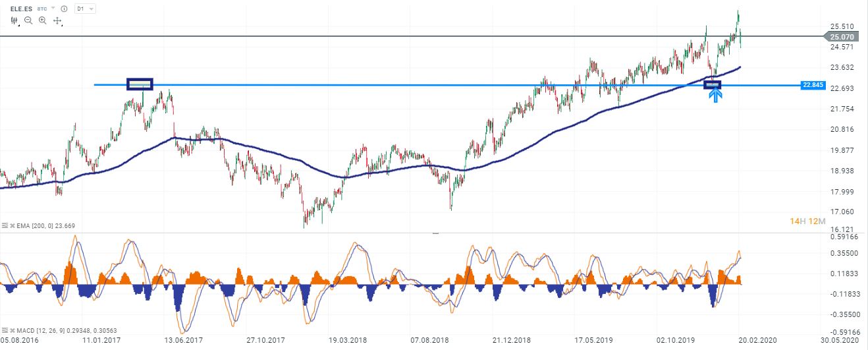Select the rectangle drawn at upper left peak
This screenshot has width=868, height=350.
tap(140, 84)
